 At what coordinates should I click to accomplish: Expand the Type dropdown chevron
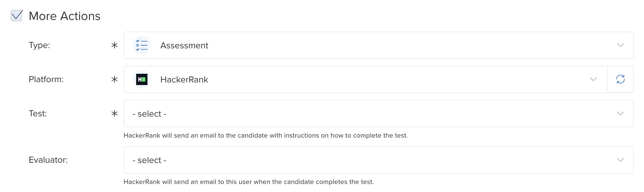620,45
